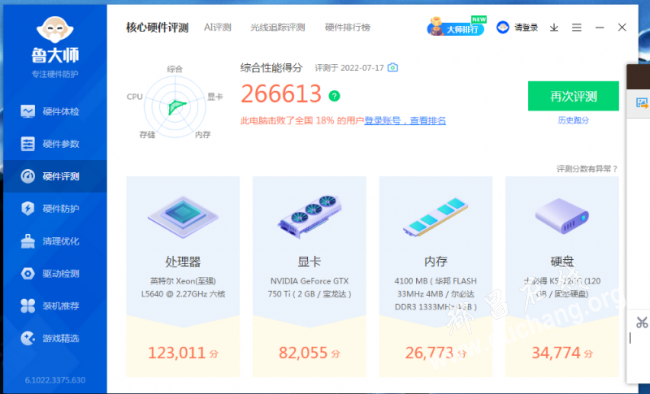Click the 硬盘 drive icon
Image resolution: width=650 pixels, height=394 pixels.
pos(562,216)
